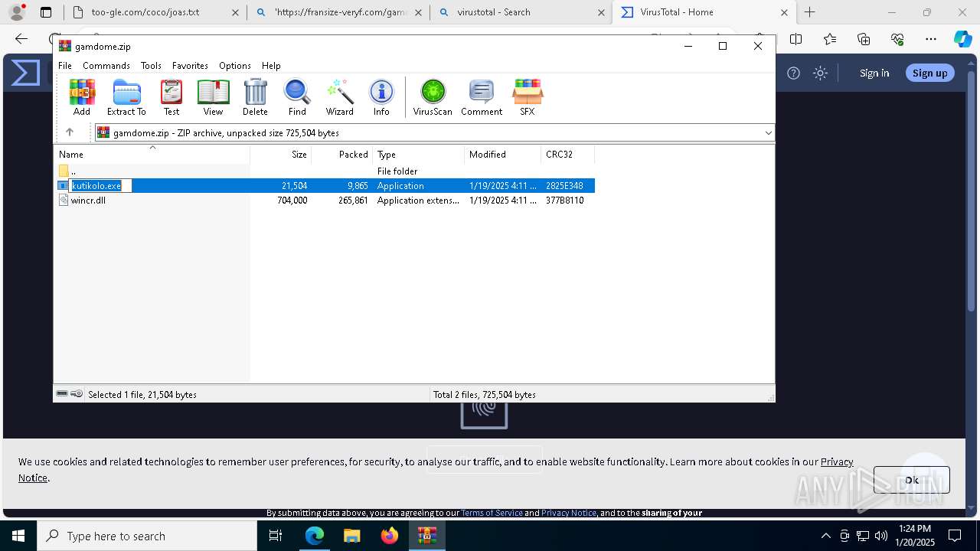Sort by Size column header
The width and height of the screenshot is (980, 551).
(x=281, y=155)
